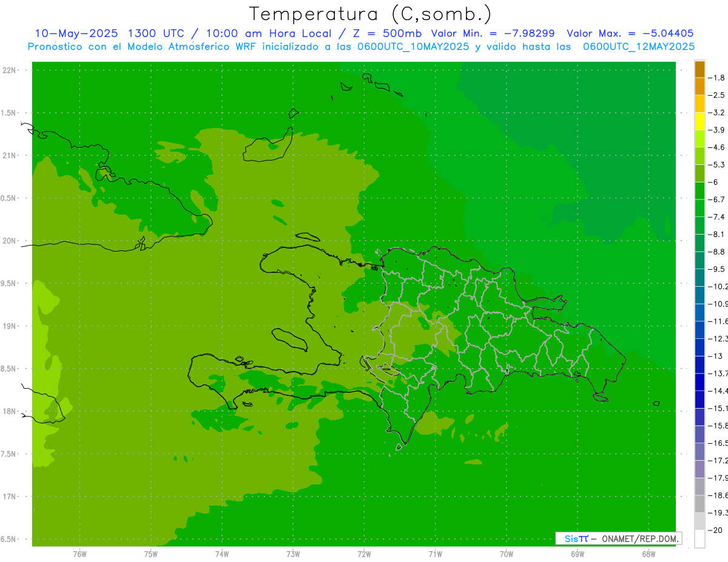Viewport: 728px width, 562px height.
Task: Click the "-20" colorbar label
Action: click(716, 530)
